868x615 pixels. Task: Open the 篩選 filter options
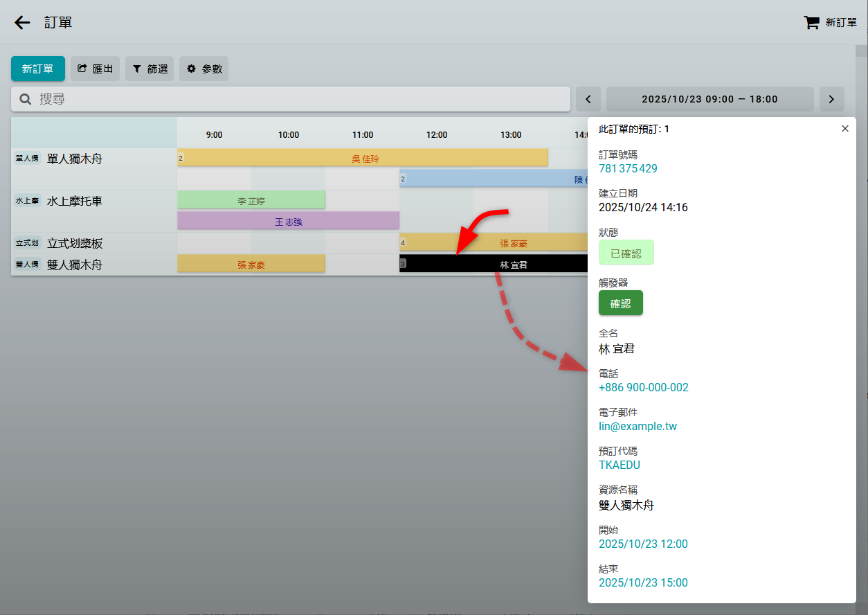[150, 69]
